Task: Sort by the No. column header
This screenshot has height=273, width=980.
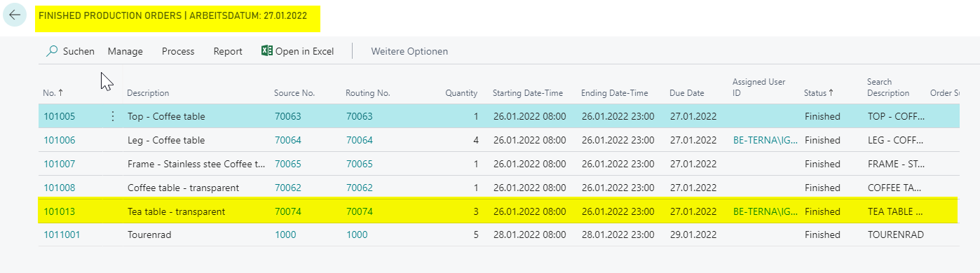Action: click(53, 93)
